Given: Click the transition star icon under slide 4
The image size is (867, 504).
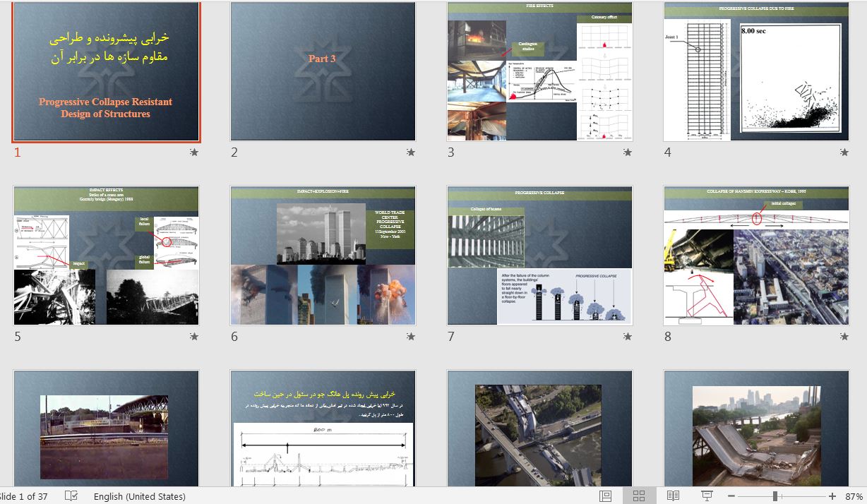Looking at the screenshot, I should point(844,152).
